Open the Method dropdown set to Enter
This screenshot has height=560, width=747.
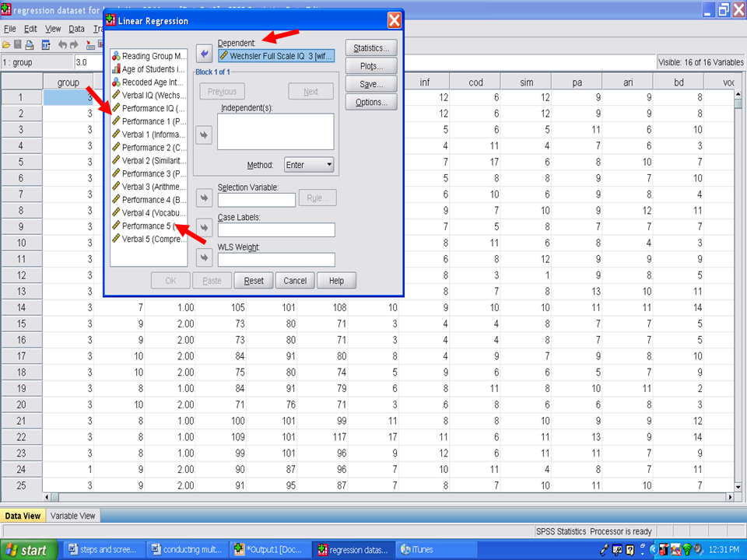(x=309, y=165)
